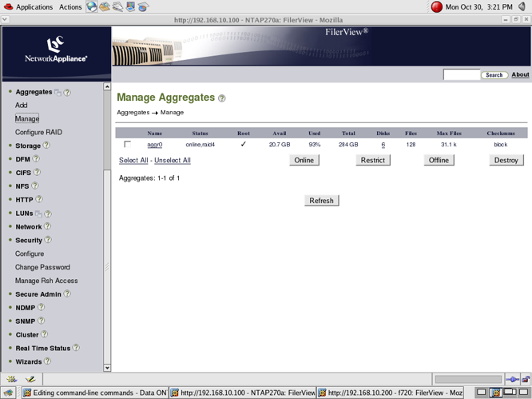Launch the spreadsheet chart icon in panel
Viewport: 532px width, 399px height.
point(143,6)
